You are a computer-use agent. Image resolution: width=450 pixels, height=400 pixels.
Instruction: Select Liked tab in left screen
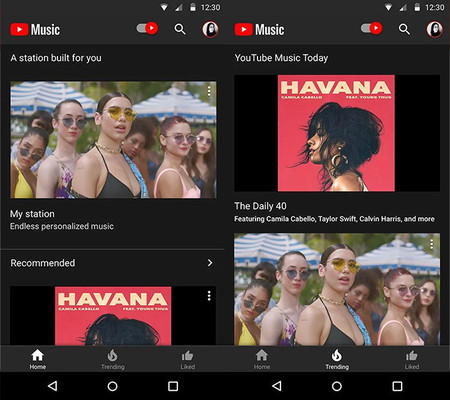[x=188, y=359]
